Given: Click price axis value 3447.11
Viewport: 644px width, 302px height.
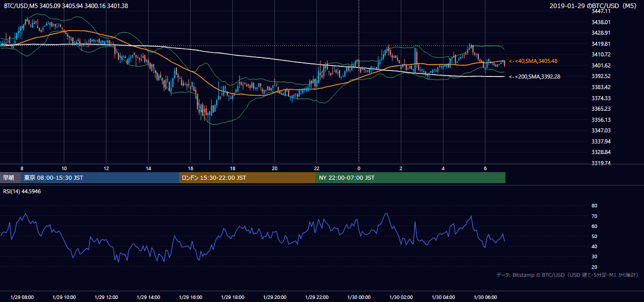Looking at the screenshot, I should point(601,11).
